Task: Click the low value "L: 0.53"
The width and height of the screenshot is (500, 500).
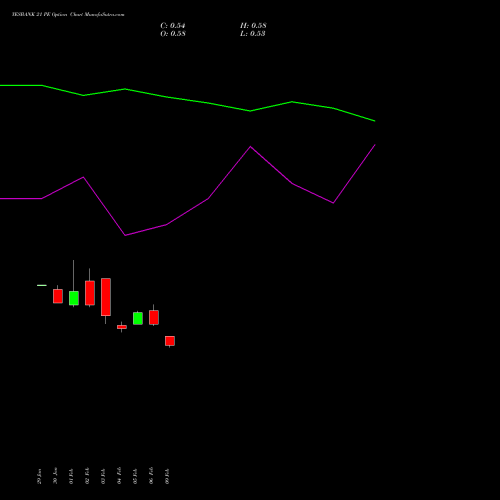Action: (253, 34)
